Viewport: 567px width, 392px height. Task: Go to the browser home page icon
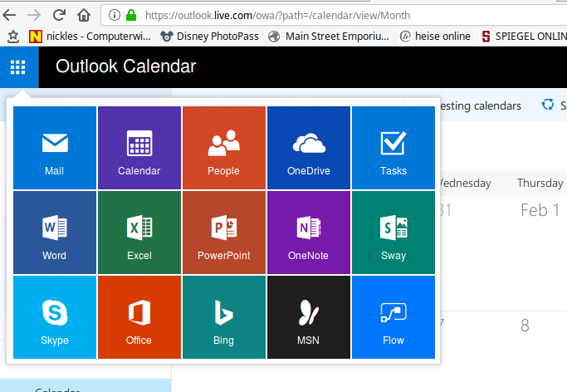84,15
